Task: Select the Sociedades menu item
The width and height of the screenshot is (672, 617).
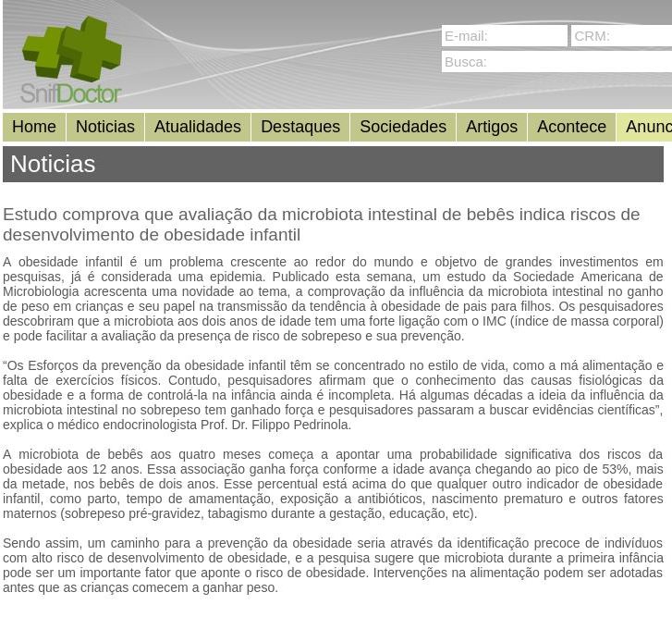Action: coord(403,127)
